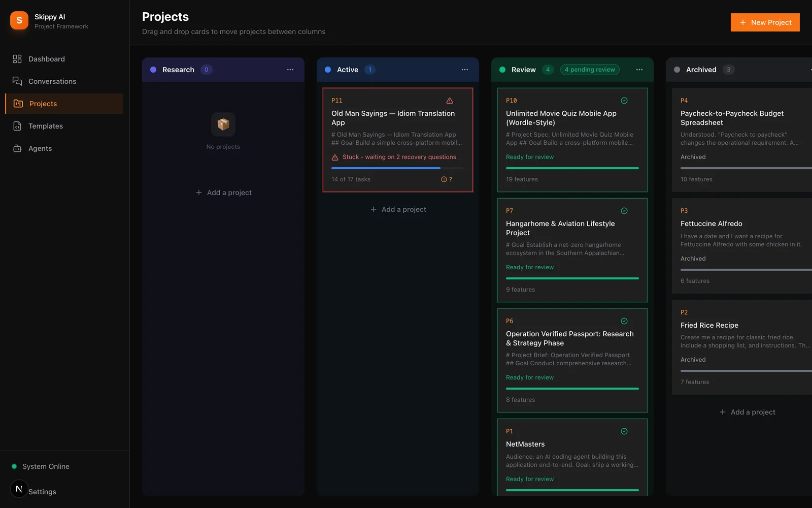Click the Archived count badge 3
This screenshot has height=508, width=812.
click(x=729, y=70)
